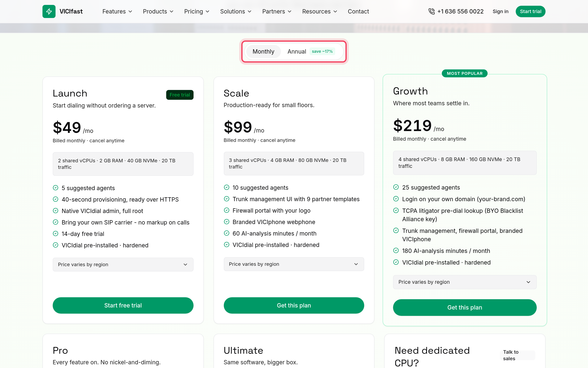Click Launch VICIdial pre-installed · hardened text
Viewport: 588px width, 368px height.
[x=105, y=245]
